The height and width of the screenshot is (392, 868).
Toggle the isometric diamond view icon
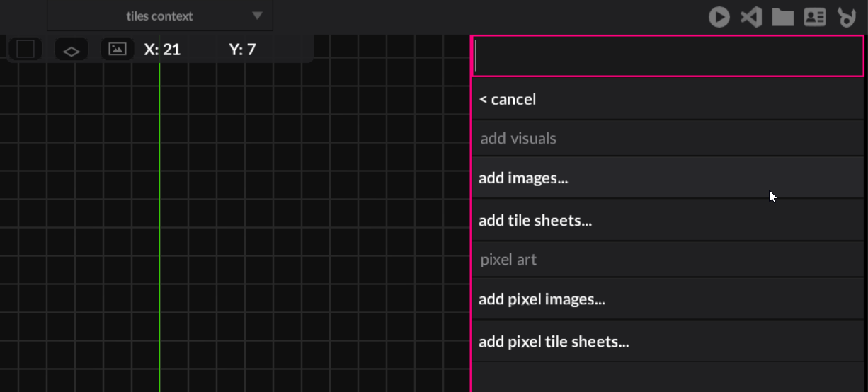tap(71, 50)
